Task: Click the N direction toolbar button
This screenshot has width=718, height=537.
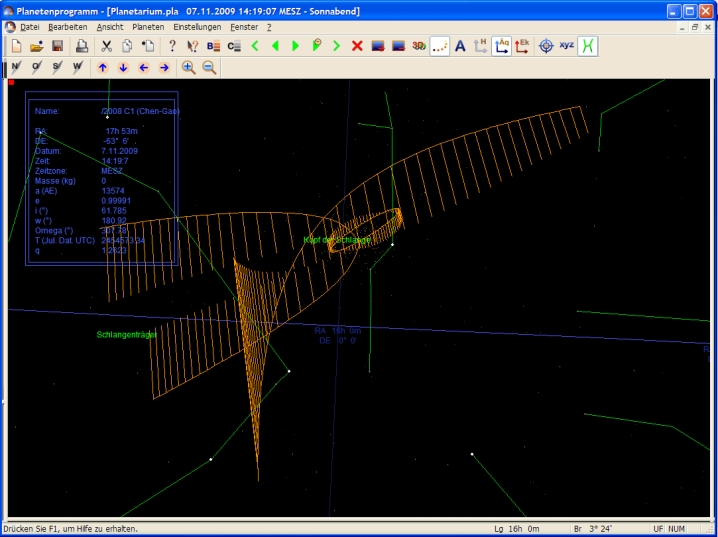Action: pyautogui.click(x=16, y=67)
